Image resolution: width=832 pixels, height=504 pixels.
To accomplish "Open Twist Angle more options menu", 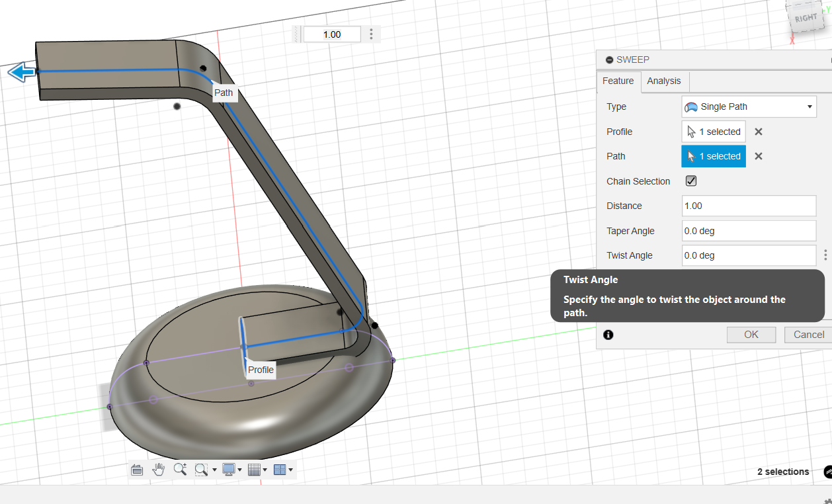I will tap(825, 255).
